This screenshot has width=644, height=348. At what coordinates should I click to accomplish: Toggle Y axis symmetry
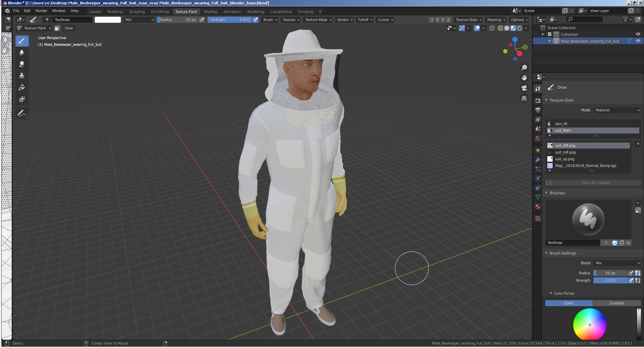click(443, 20)
